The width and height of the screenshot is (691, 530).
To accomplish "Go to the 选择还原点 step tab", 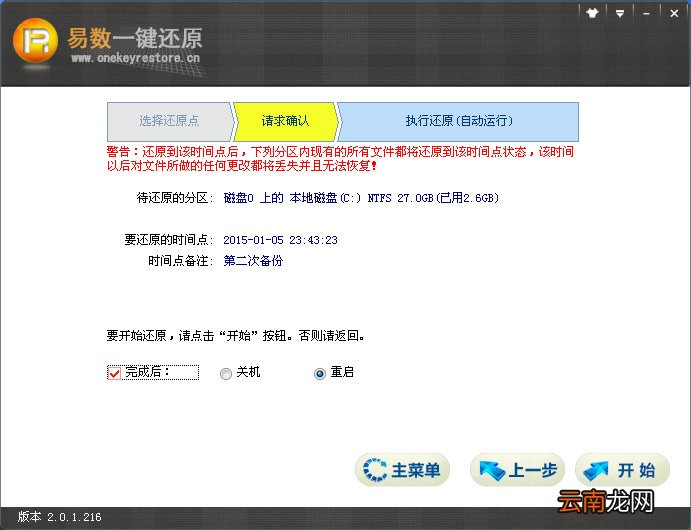I will pos(169,121).
